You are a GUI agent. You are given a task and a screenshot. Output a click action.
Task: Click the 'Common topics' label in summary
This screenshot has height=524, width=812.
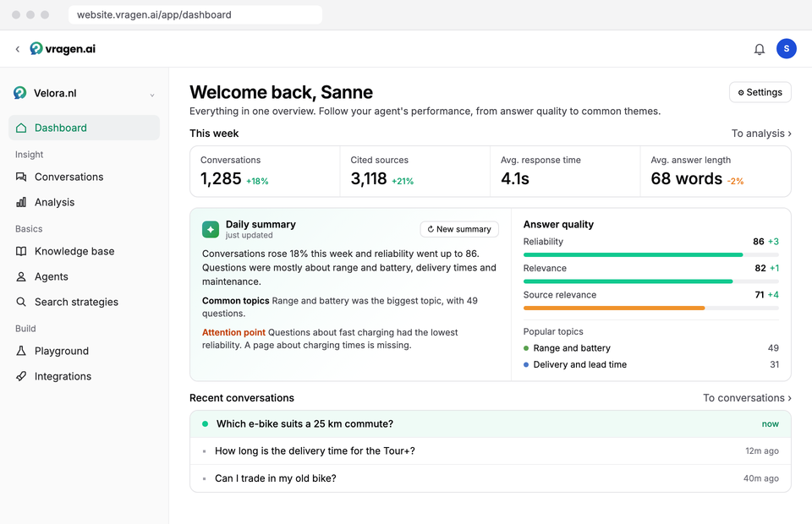[x=236, y=301]
